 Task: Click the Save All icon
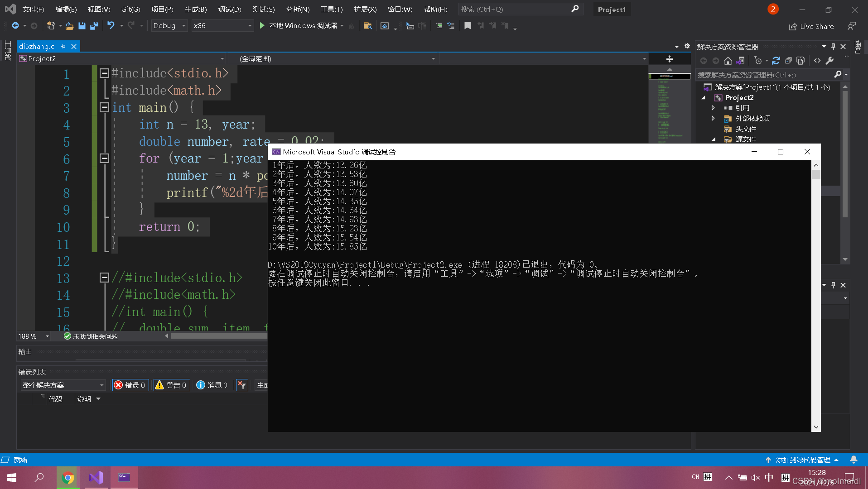tap(94, 26)
